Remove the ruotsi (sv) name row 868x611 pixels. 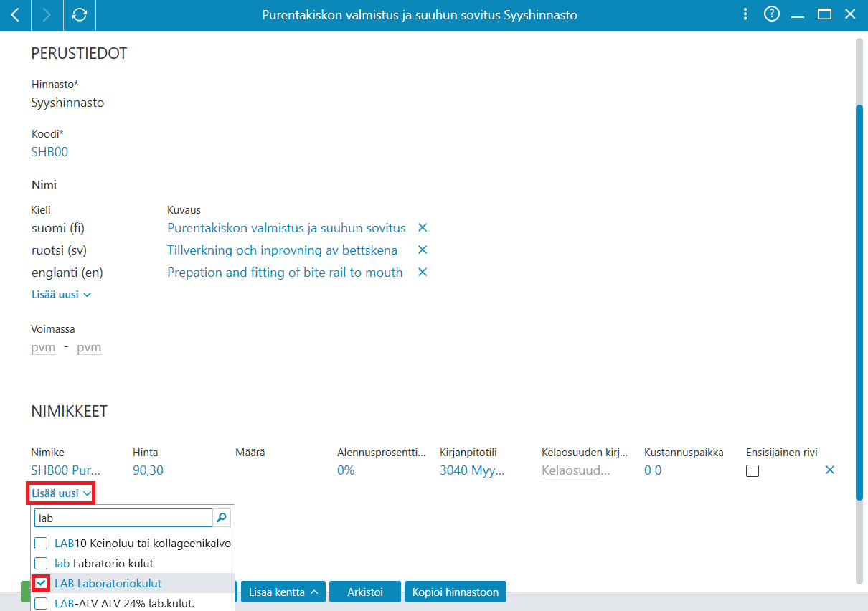(423, 250)
